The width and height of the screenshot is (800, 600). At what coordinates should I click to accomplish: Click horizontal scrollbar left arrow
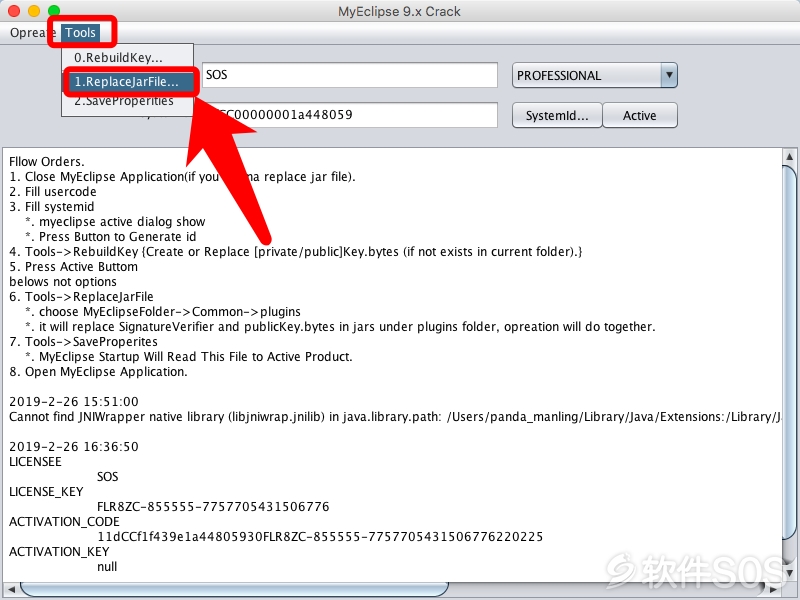[11, 589]
